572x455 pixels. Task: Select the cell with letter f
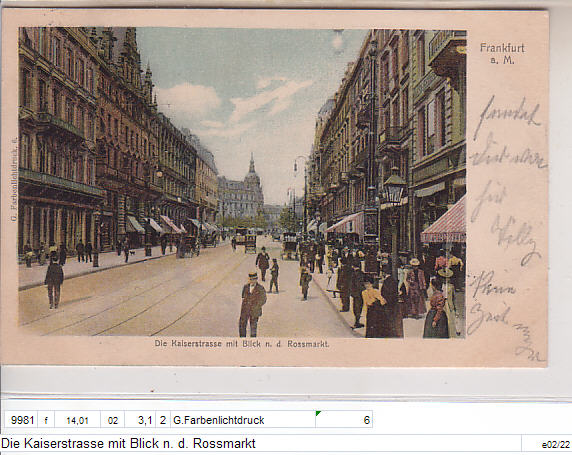tap(46, 420)
